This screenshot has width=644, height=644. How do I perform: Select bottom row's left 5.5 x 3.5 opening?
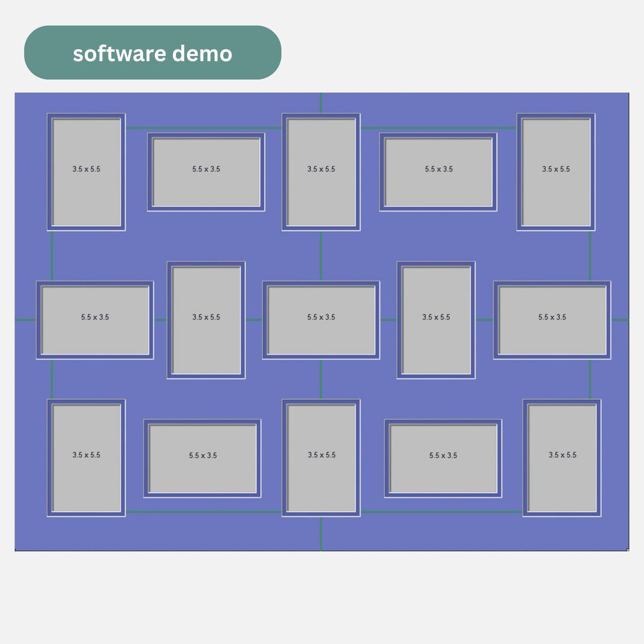point(202,459)
